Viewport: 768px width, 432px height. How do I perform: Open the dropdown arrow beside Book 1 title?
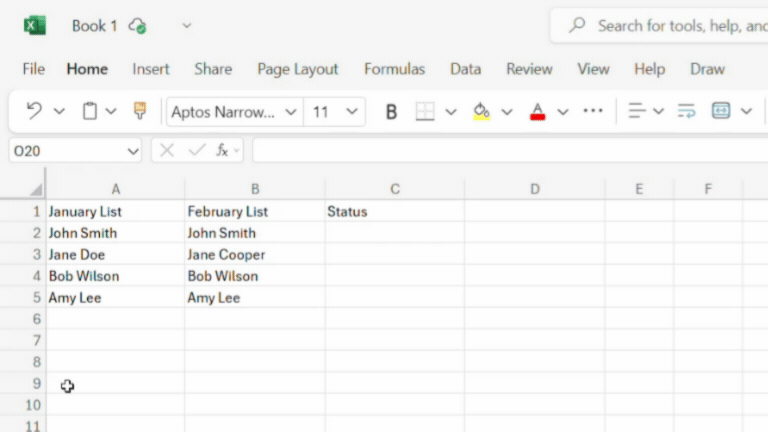click(x=187, y=25)
